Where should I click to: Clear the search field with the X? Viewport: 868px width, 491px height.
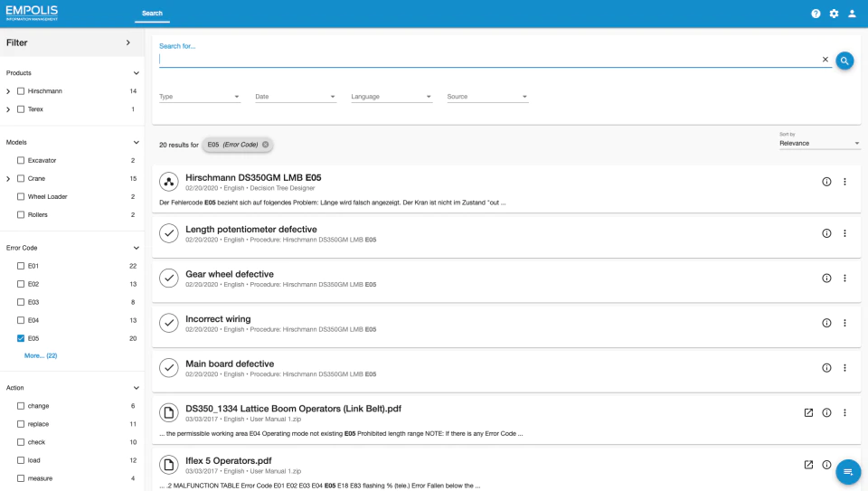825,60
